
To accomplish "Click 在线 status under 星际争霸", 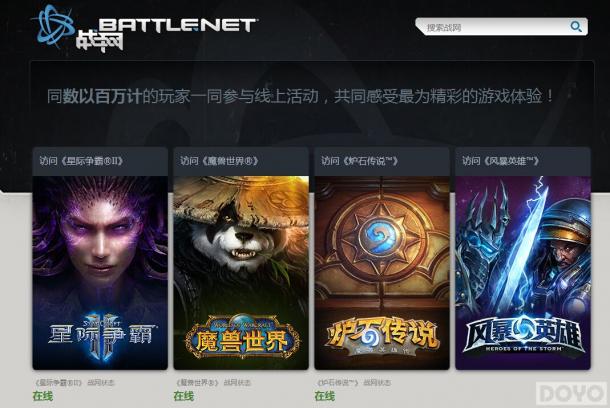I will (43, 396).
